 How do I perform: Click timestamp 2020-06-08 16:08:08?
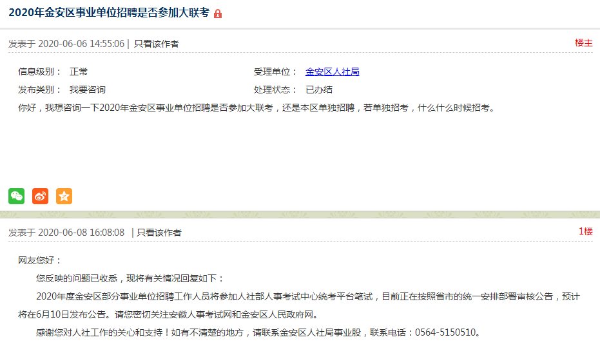pyautogui.click(x=81, y=233)
